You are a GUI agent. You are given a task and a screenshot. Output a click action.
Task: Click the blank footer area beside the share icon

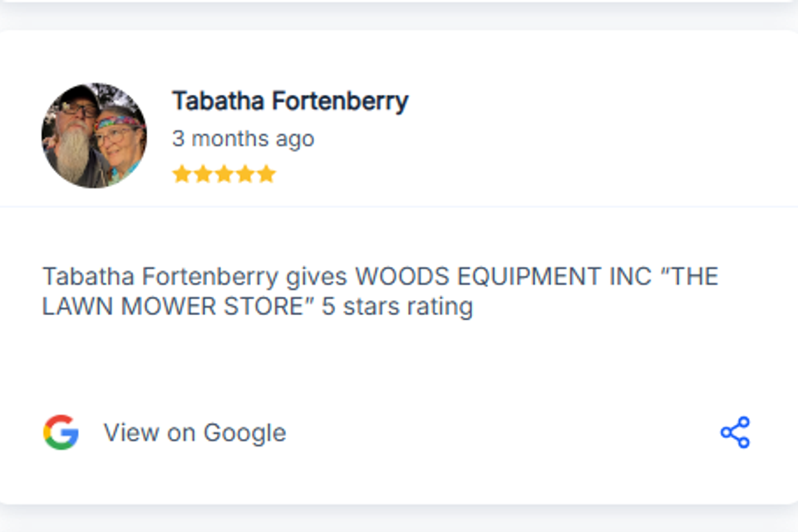(499, 431)
